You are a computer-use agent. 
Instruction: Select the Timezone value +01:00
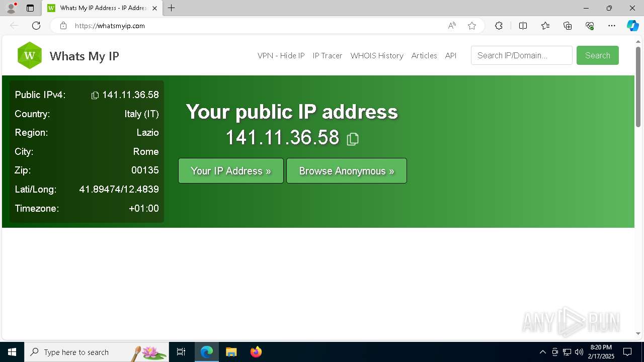[x=144, y=209]
